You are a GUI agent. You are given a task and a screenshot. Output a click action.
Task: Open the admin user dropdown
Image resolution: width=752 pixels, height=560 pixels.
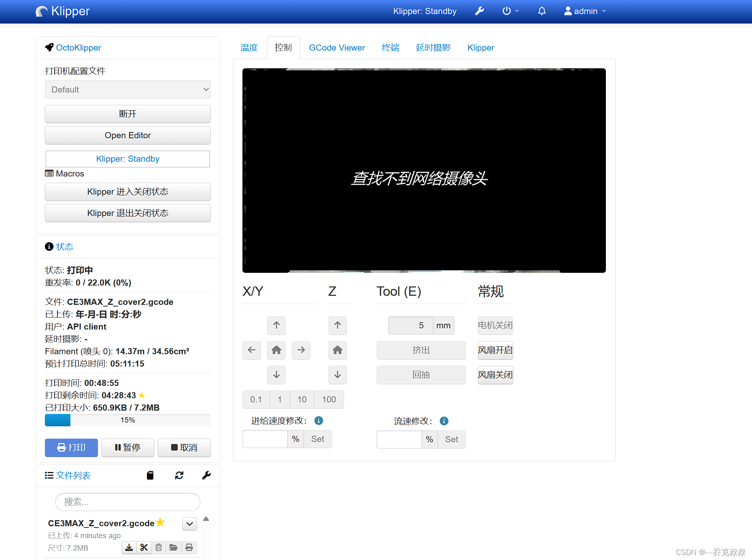point(584,11)
